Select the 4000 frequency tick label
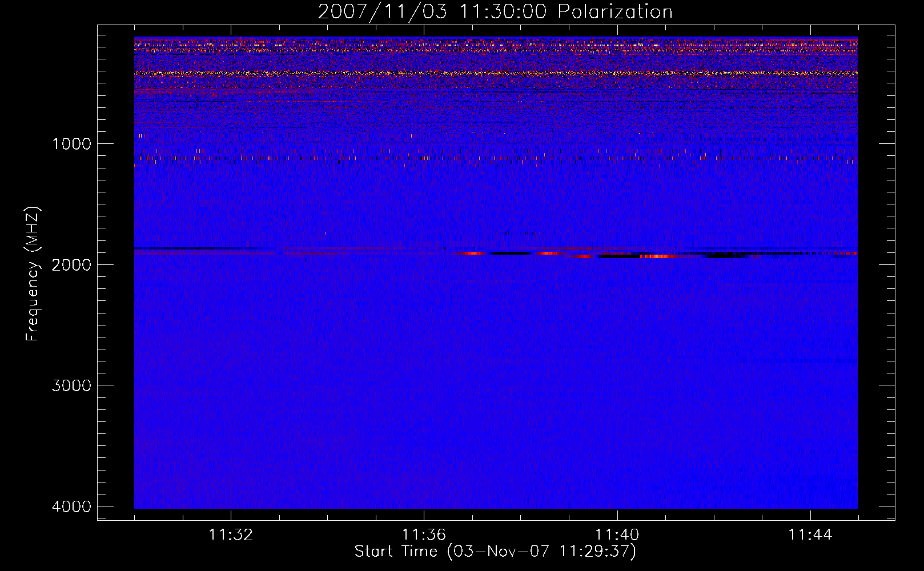 pos(71,506)
